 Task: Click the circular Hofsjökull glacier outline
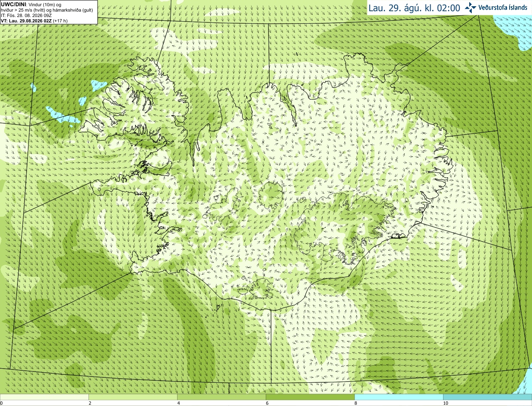click(x=271, y=194)
